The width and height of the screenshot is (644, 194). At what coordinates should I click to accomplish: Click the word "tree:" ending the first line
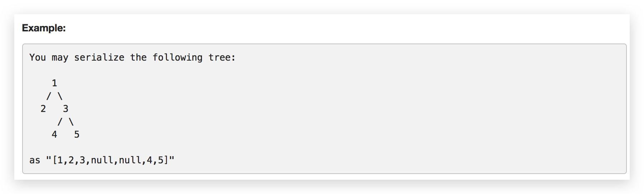click(x=222, y=57)
